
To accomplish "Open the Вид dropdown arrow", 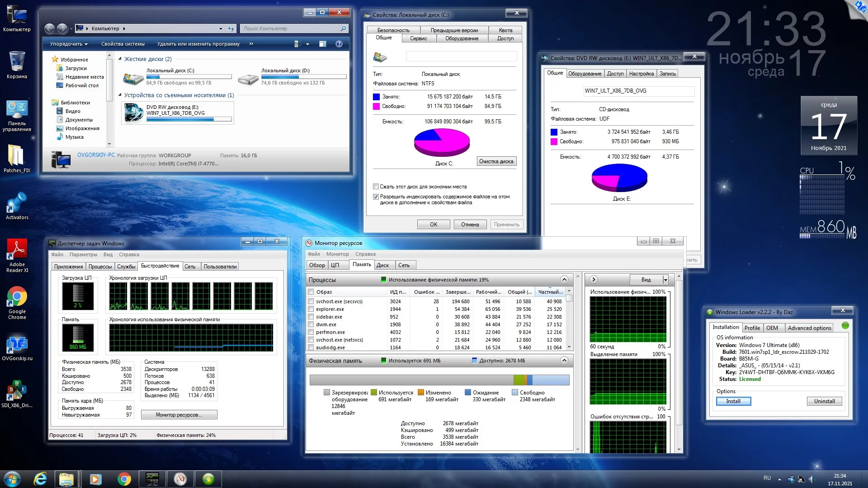I will pyautogui.click(x=665, y=280).
